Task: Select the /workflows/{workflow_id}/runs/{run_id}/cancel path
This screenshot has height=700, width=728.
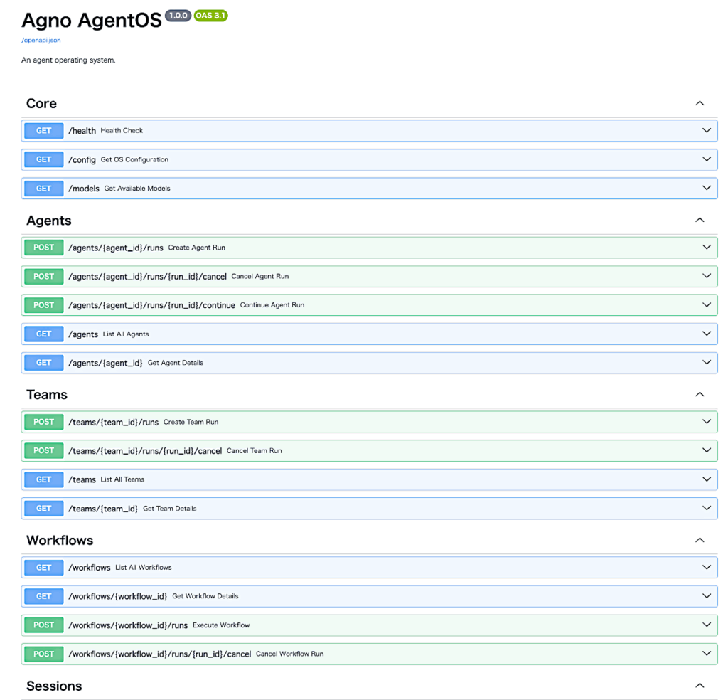Action: click(x=160, y=654)
